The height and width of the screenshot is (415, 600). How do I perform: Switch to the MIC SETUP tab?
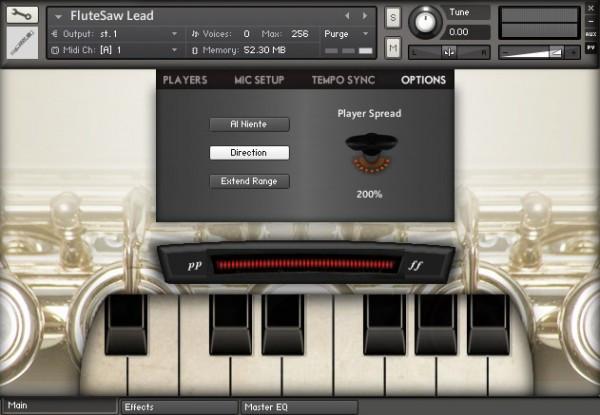point(259,80)
